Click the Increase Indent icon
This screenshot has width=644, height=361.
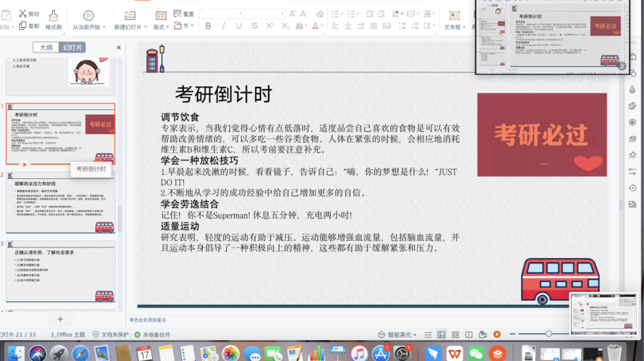click(x=381, y=14)
